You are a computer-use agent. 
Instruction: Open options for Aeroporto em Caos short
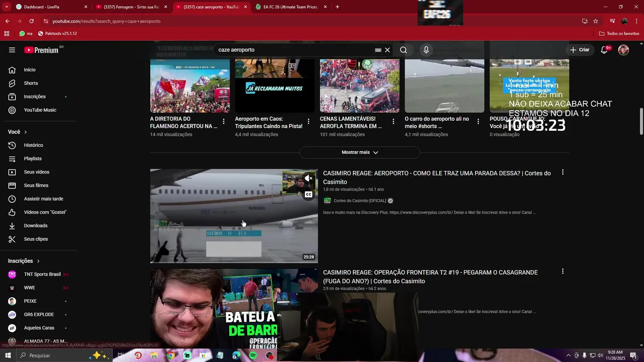pyautogui.click(x=308, y=122)
